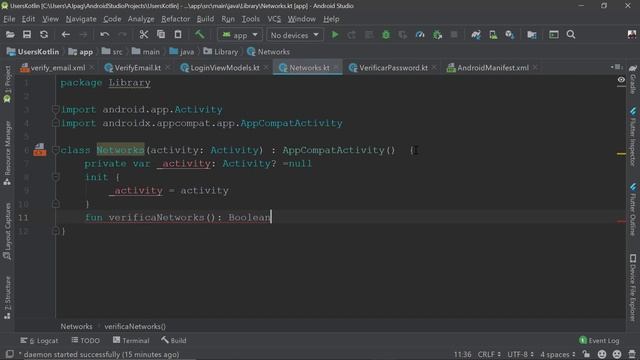Screen dimensions: 640x360
Task: Open AVD Manager icon
Action: (x=493, y=35)
